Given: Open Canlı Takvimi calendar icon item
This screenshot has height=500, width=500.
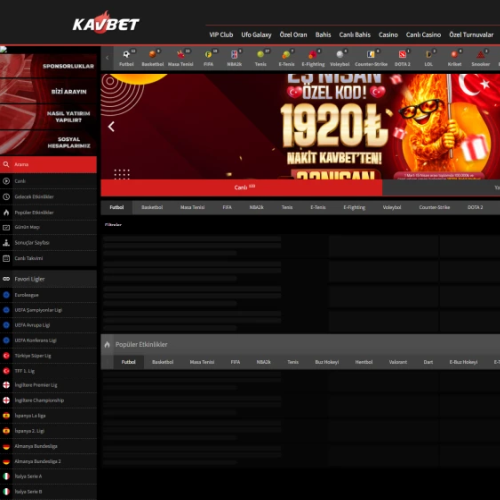Looking at the screenshot, I should [6, 258].
